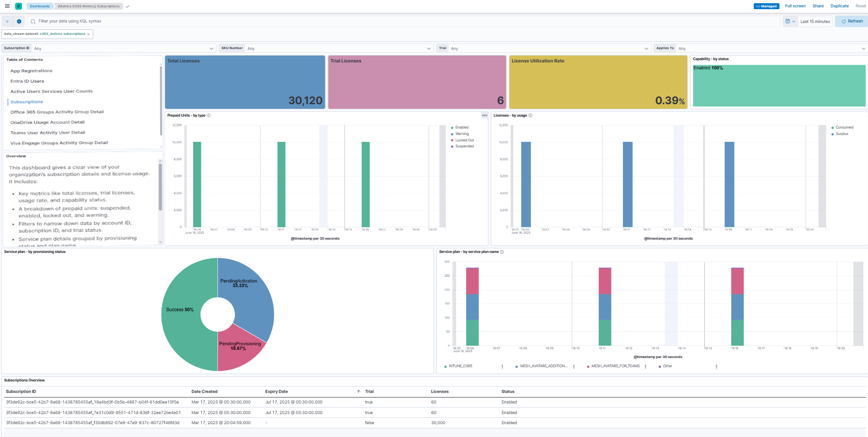Click the filter options icon beside search bar

6,21
